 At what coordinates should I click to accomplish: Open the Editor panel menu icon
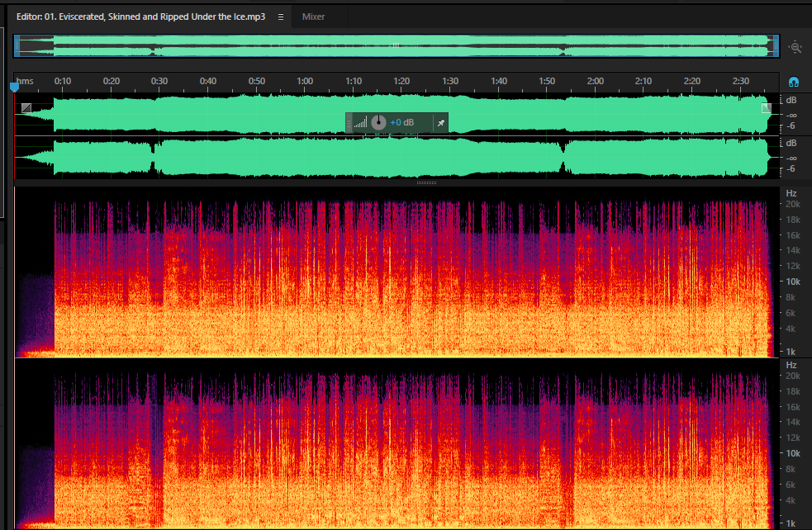tap(281, 17)
